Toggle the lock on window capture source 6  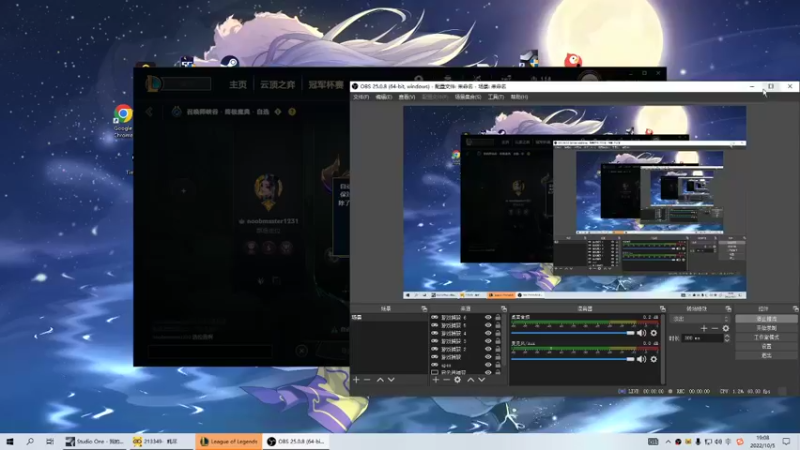(498, 317)
